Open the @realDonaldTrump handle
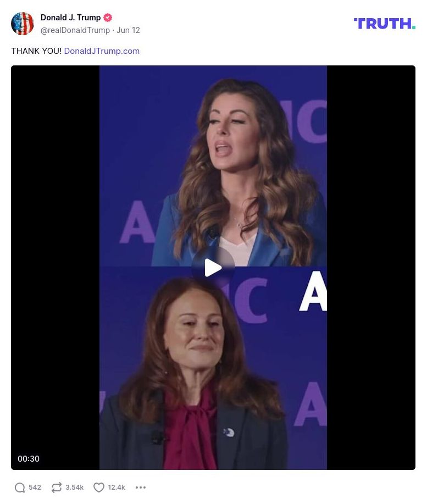This screenshot has width=427, height=504. tap(75, 30)
